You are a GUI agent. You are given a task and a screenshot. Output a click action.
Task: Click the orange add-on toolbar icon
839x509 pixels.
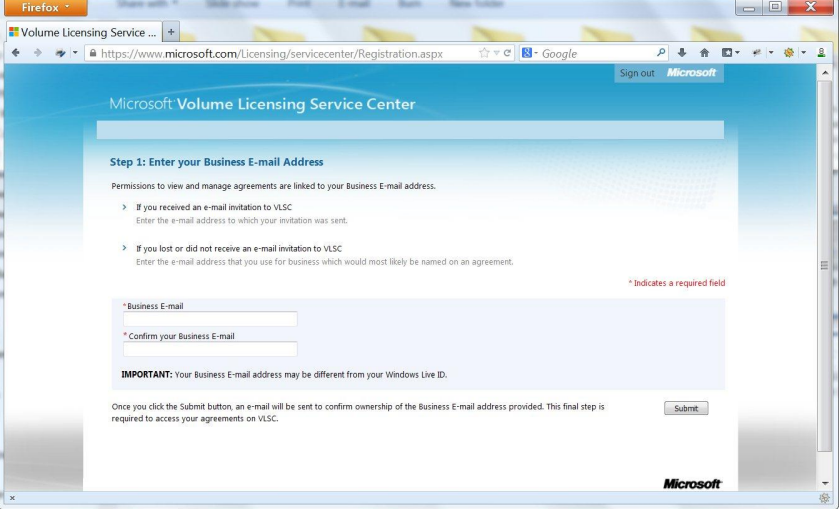[x=789, y=52]
